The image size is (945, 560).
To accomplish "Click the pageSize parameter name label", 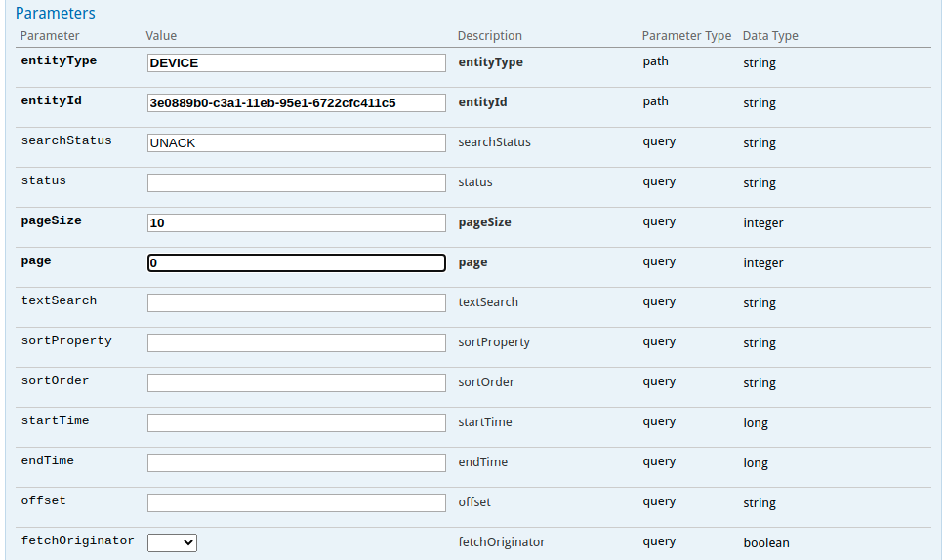I will click(x=51, y=220).
